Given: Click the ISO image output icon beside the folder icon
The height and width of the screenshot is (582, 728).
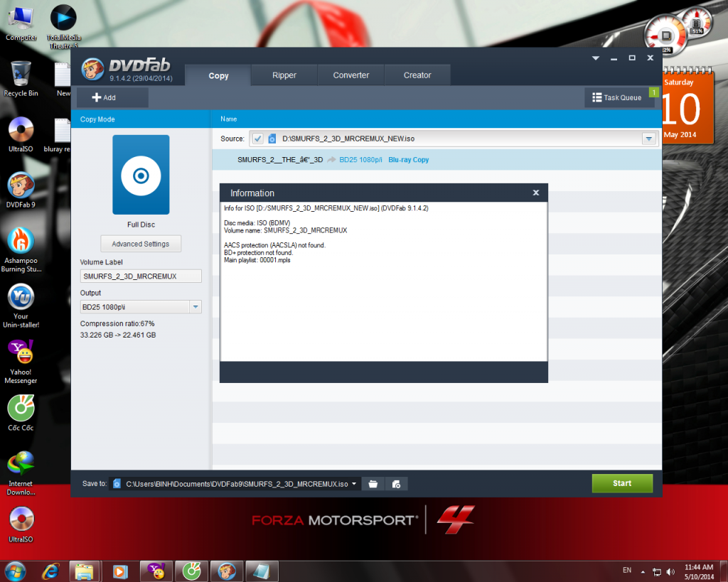Looking at the screenshot, I should tap(396, 484).
